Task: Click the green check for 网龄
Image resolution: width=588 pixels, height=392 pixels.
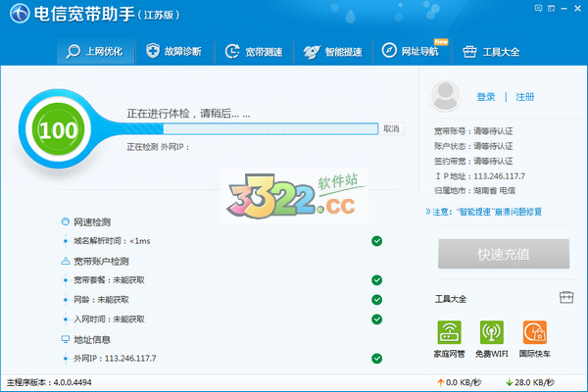Action: (377, 300)
